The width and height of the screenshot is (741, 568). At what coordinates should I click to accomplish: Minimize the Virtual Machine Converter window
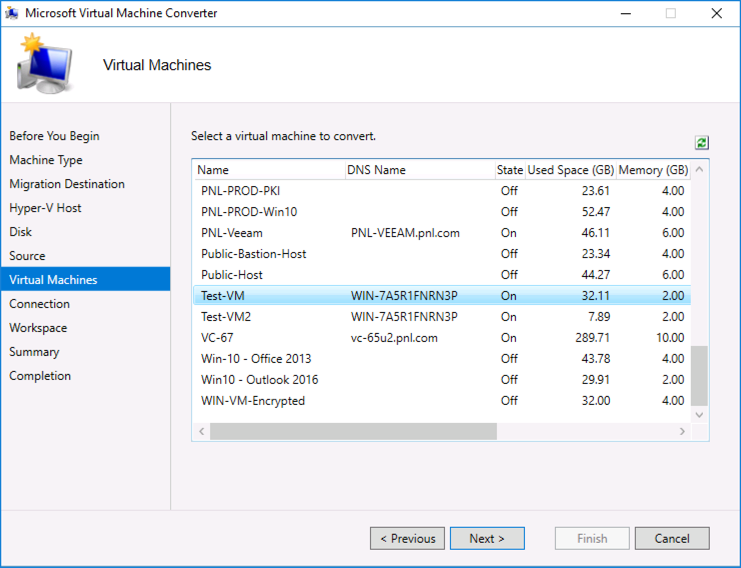pyautogui.click(x=626, y=13)
